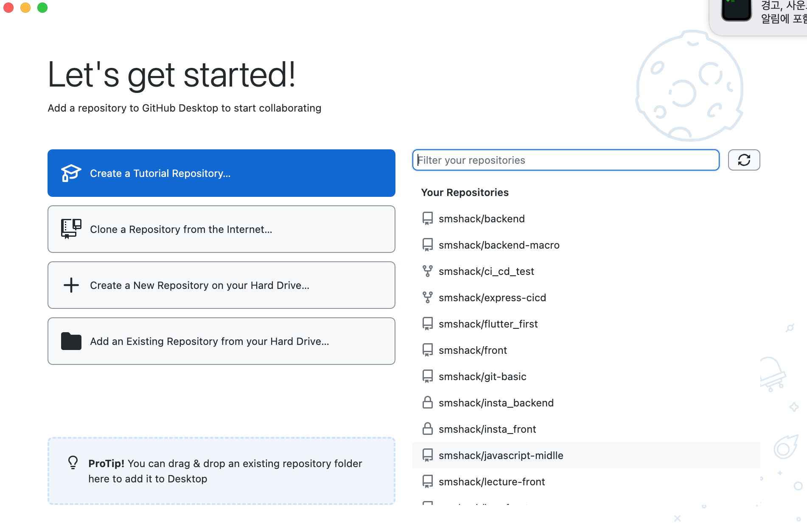Screen dimensions: 807x532
Task: Select smshack/ci_cd_test repository
Action: (x=586, y=271)
